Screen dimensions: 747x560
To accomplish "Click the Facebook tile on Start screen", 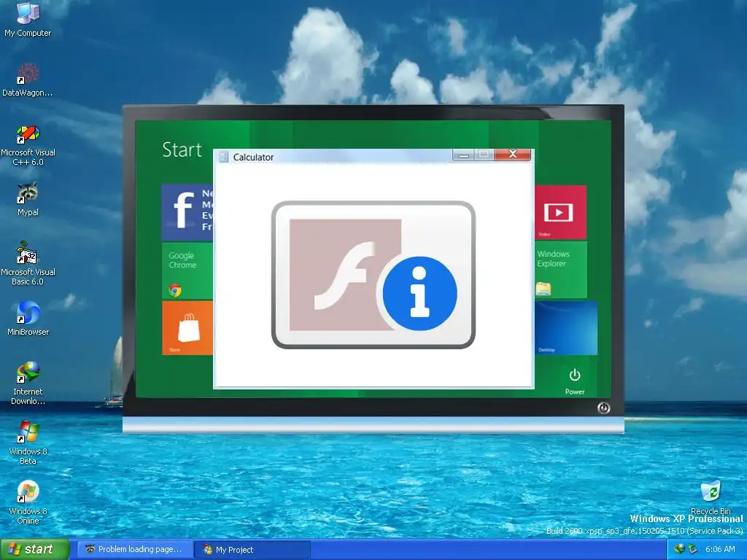I will pos(187,212).
